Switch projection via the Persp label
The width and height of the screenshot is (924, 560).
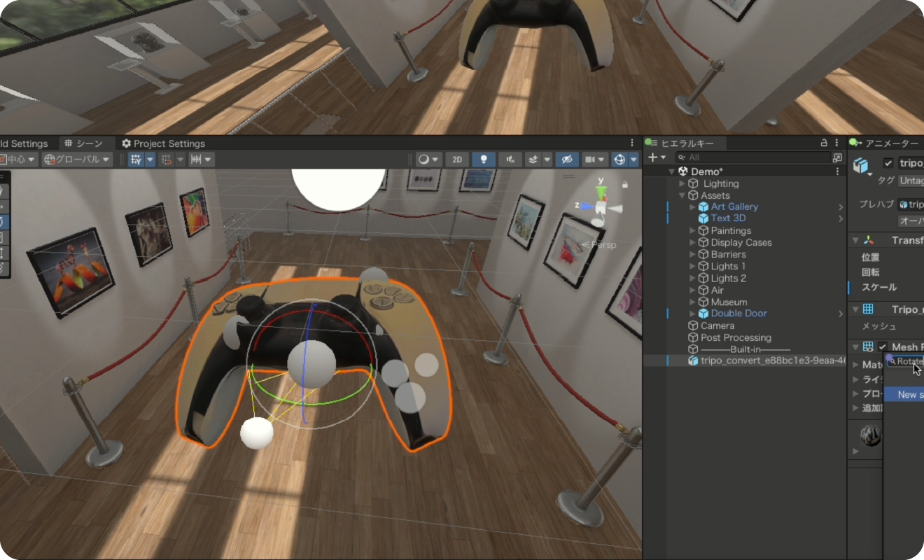pos(599,244)
